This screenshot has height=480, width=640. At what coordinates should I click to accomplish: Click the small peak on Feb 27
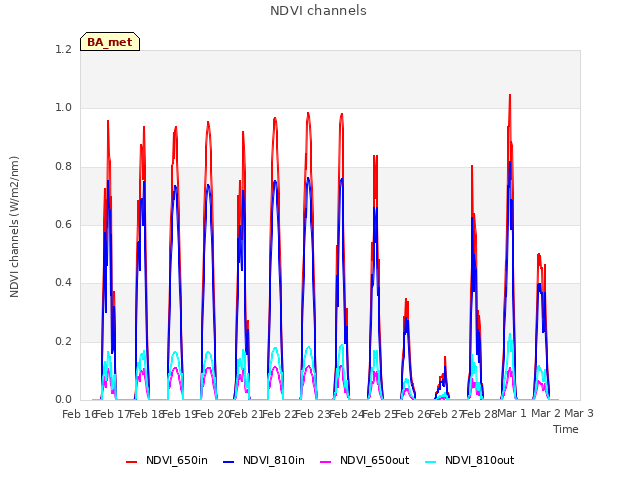coord(445,358)
